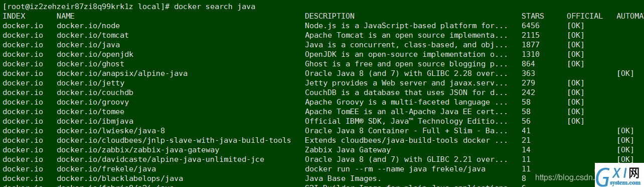Select the DESCRIPTION column header
The width and height of the screenshot is (644, 187).
(x=330, y=16)
